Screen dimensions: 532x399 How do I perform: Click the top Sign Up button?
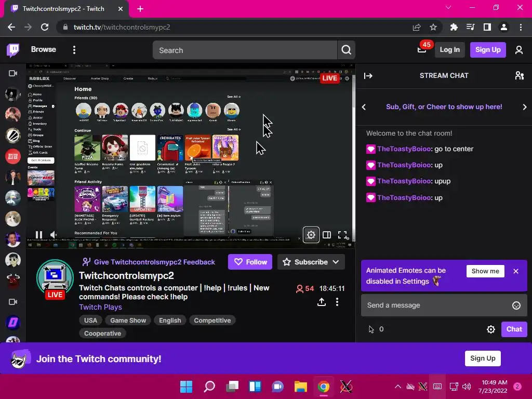pos(488,50)
